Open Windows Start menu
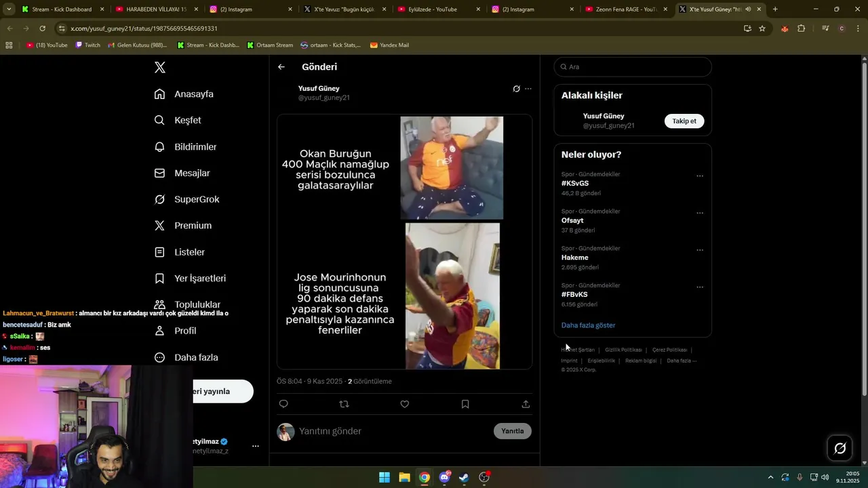868x488 pixels. 384,477
